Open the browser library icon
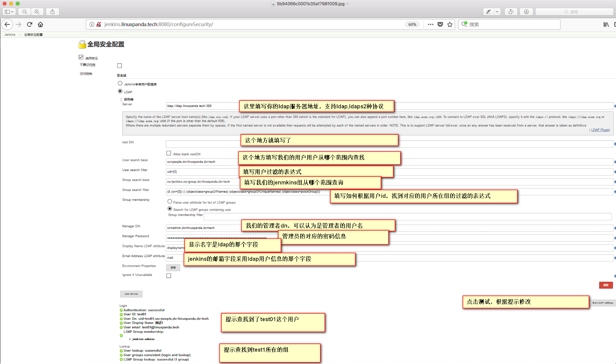This screenshot has height=364, width=616. click(x=606, y=25)
